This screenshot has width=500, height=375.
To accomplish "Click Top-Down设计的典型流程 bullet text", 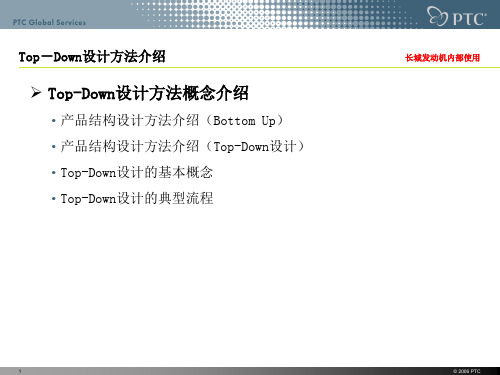I will click(137, 198).
